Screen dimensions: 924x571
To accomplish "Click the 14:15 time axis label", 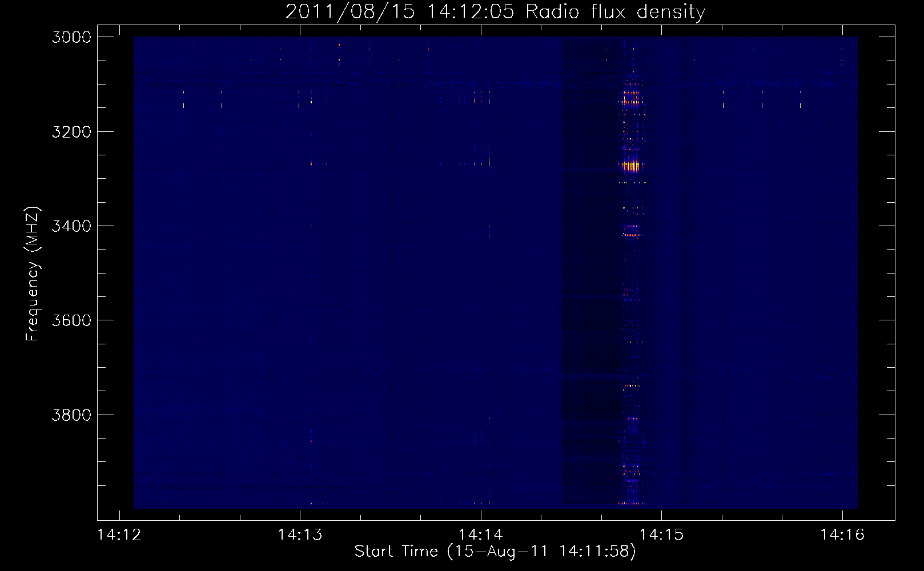I will pos(661,534).
